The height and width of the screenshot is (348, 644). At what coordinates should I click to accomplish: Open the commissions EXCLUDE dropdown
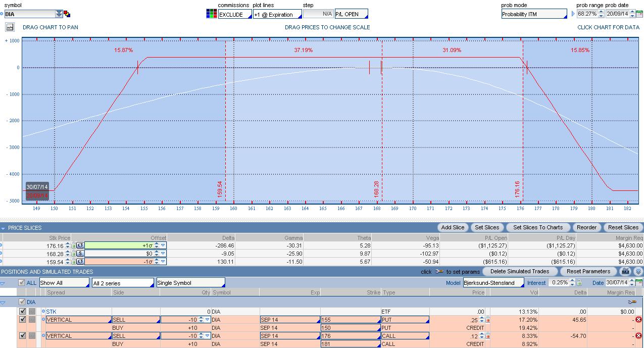click(235, 14)
